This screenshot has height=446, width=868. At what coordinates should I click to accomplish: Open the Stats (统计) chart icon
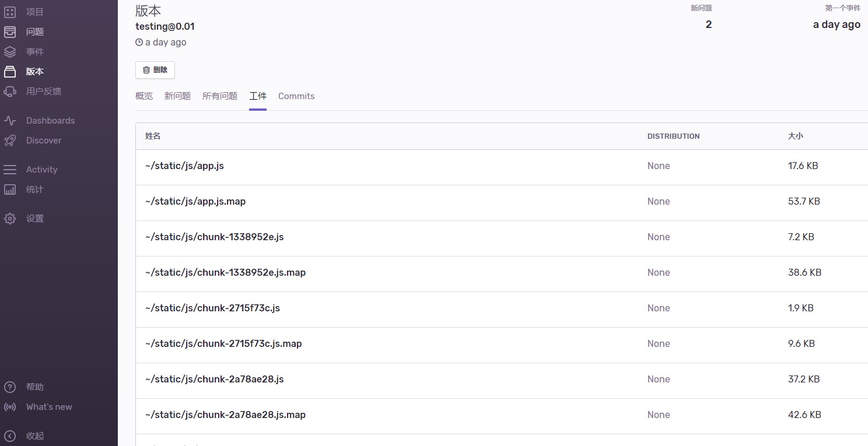click(10, 189)
